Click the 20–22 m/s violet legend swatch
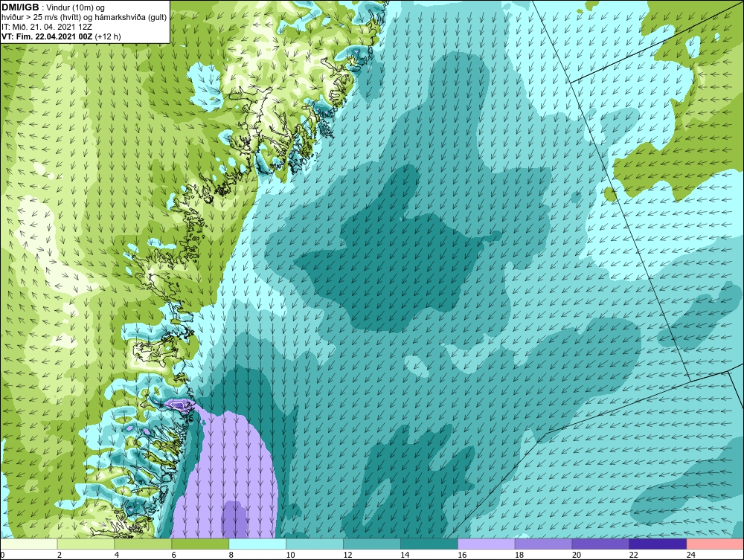 (600, 544)
